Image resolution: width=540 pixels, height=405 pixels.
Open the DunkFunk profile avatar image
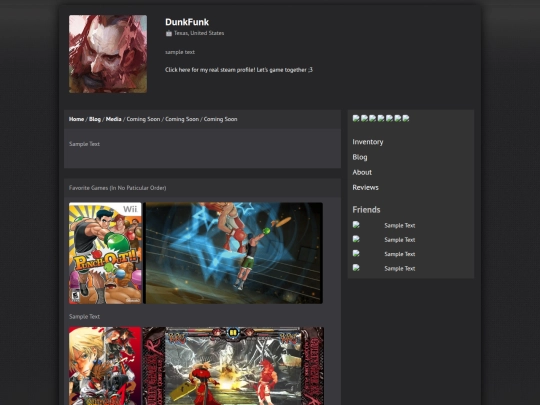pos(108,54)
